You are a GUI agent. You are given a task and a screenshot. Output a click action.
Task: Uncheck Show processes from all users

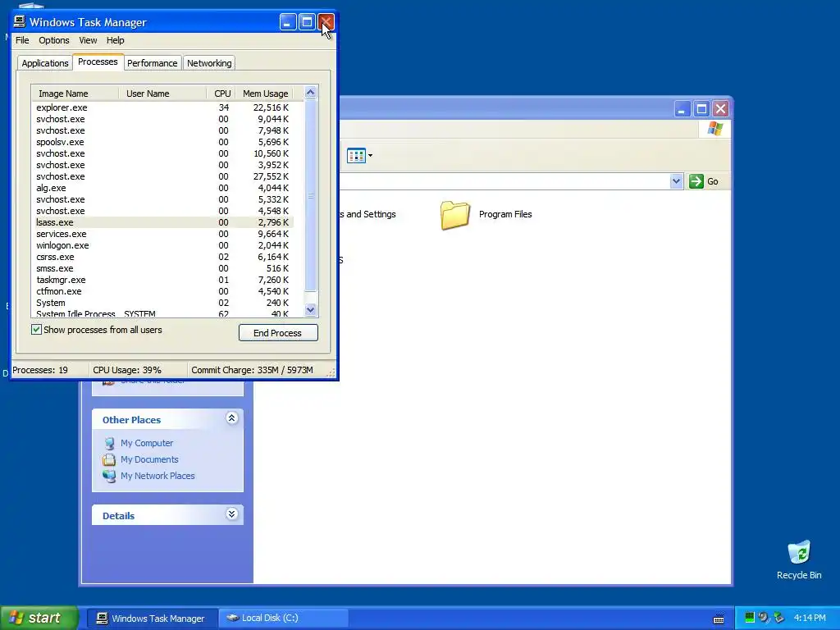click(36, 330)
